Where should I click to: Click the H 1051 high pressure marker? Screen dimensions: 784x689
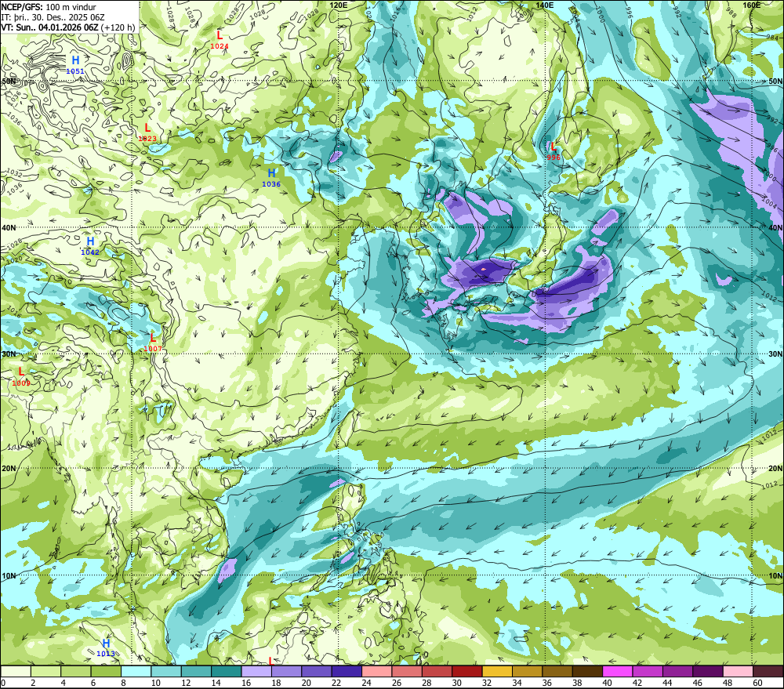75,65
